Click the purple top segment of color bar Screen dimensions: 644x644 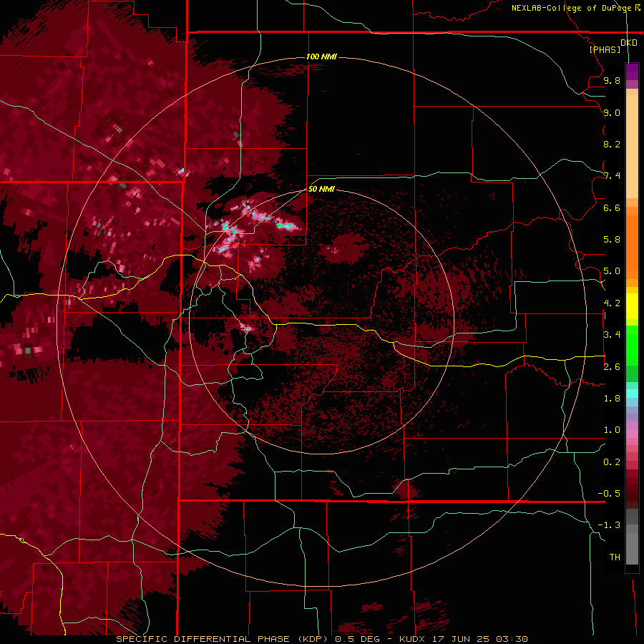(x=632, y=72)
